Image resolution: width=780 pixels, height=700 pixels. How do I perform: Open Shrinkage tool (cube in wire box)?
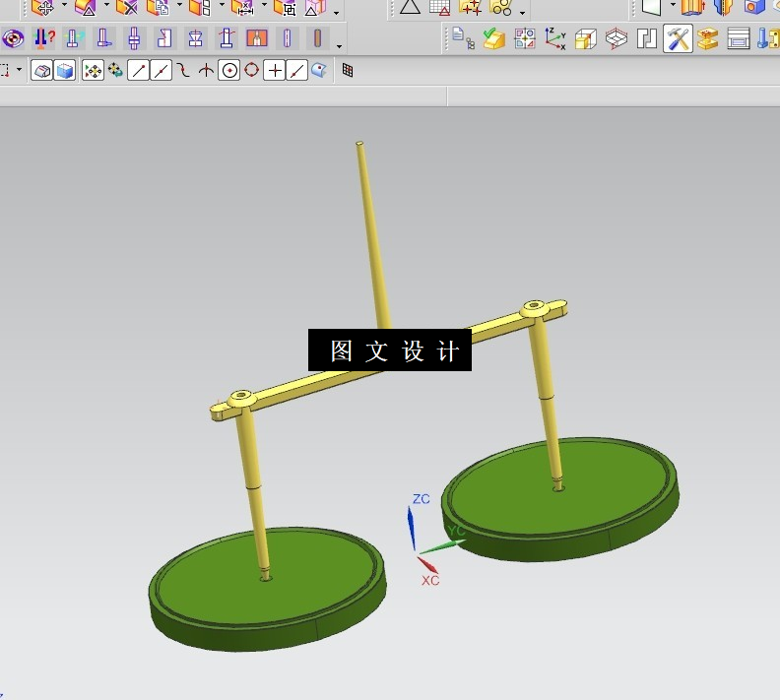pos(586,38)
